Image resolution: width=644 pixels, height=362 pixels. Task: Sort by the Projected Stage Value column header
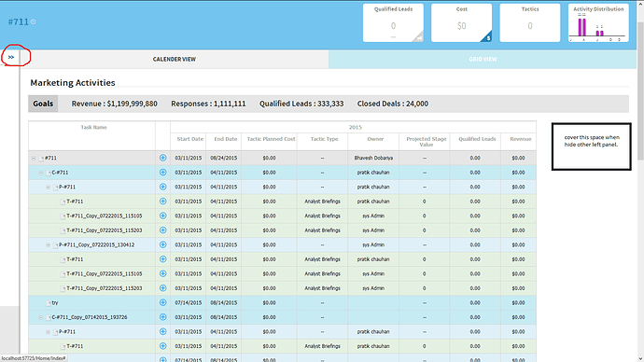pos(426,142)
